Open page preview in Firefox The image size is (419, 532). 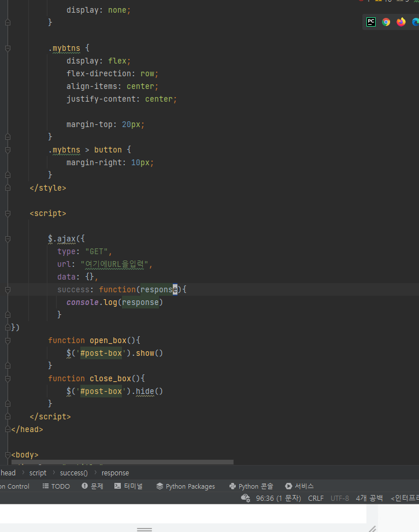[401, 22]
